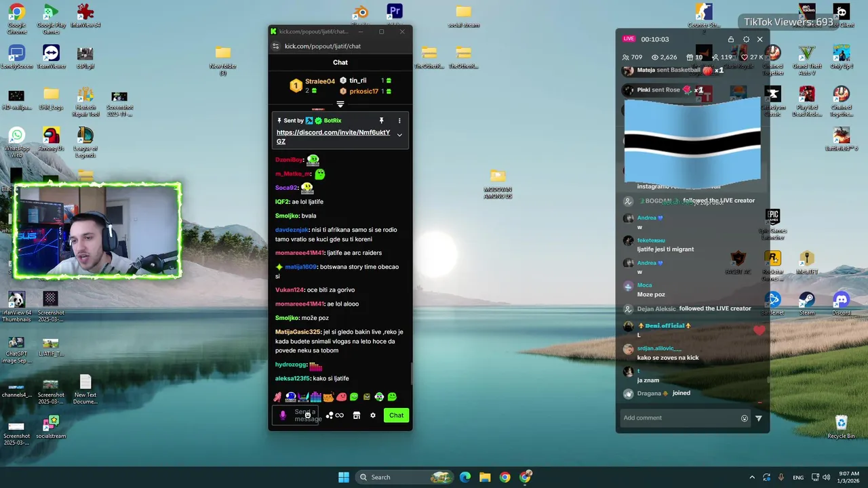Open TeamViewer desktop shortcut

point(51,57)
